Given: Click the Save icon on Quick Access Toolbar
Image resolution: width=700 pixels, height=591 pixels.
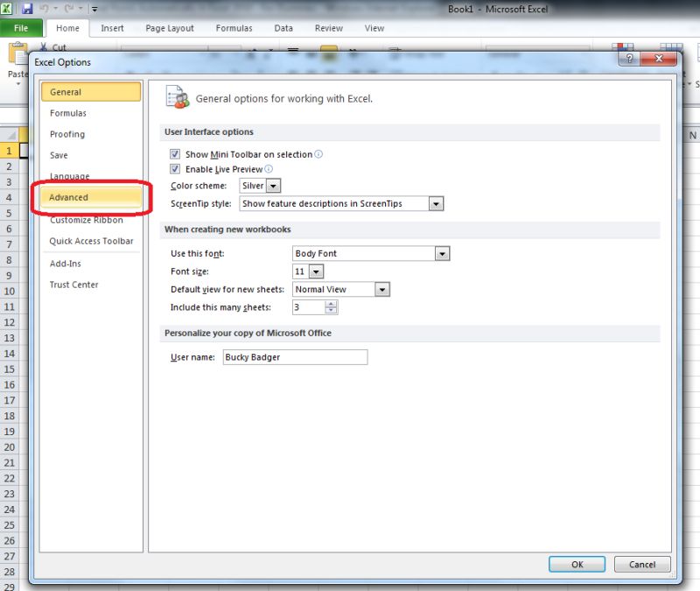Looking at the screenshot, I should pyautogui.click(x=26, y=7).
